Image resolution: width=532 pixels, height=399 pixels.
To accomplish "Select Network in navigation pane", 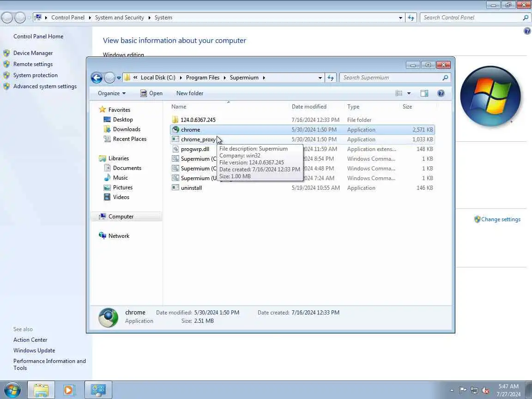I will pyautogui.click(x=119, y=236).
